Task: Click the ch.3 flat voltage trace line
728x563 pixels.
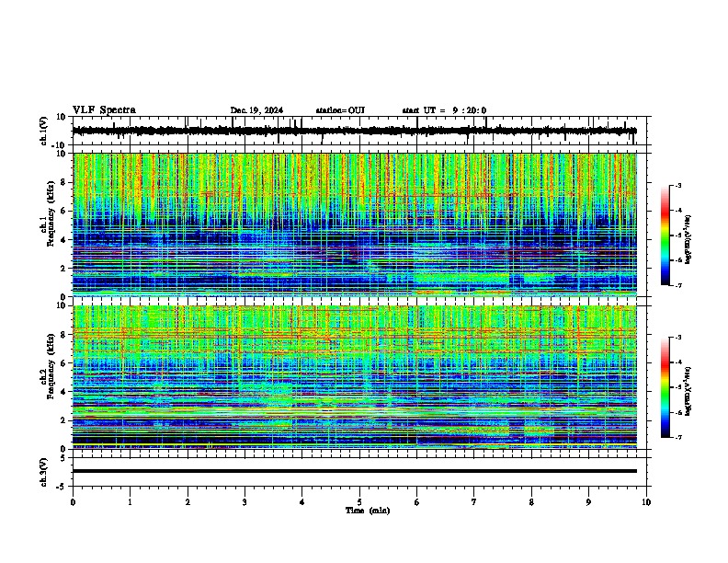Action: point(355,471)
